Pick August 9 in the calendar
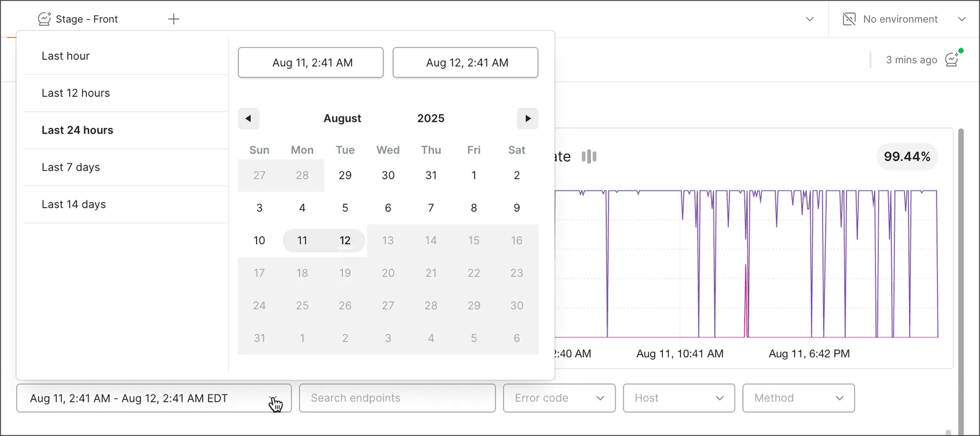 pos(517,208)
